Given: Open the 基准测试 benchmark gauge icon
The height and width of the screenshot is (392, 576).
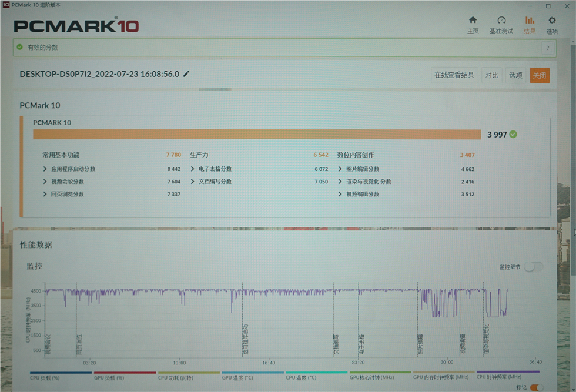Looking at the screenshot, I should coord(501,20).
